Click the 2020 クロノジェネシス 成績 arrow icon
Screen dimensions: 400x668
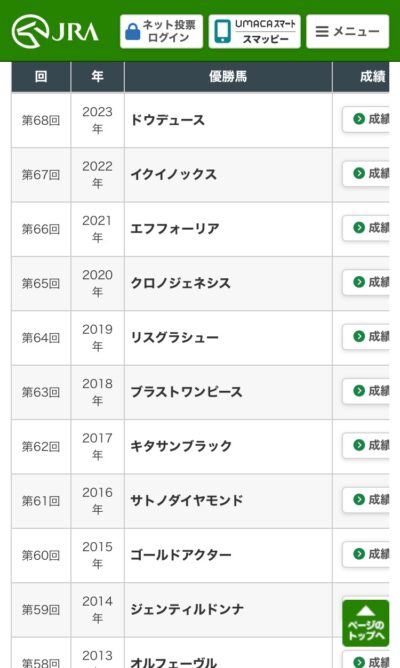point(359,282)
